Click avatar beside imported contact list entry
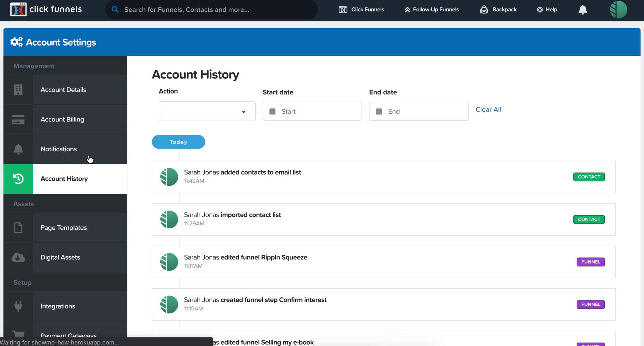 coord(169,220)
